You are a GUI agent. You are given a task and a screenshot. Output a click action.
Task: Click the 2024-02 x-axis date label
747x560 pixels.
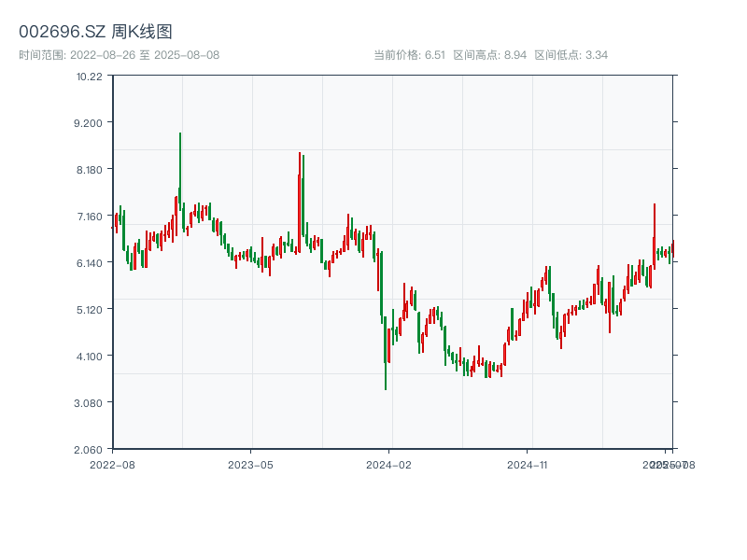[x=389, y=464]
